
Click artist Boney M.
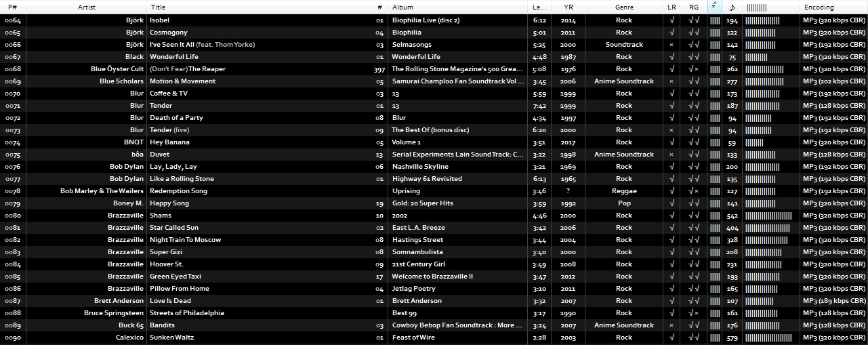(x=129, y=203)
